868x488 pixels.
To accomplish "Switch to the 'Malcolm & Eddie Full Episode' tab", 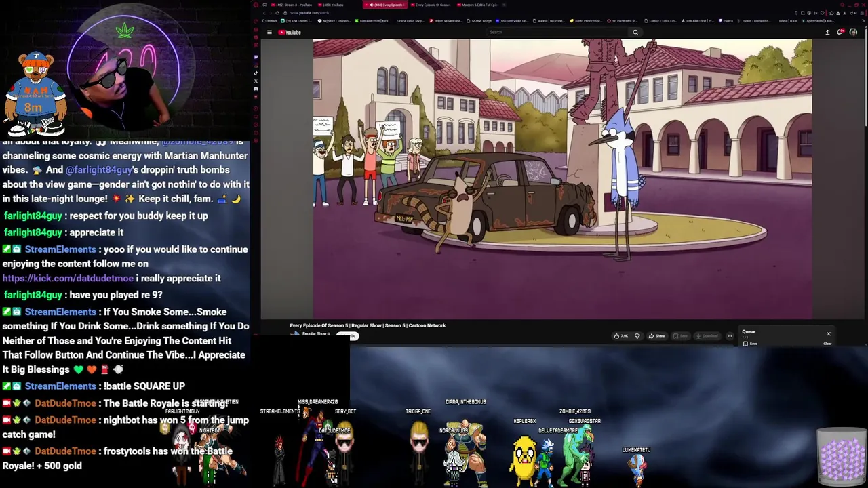I will tap(478, 5).
